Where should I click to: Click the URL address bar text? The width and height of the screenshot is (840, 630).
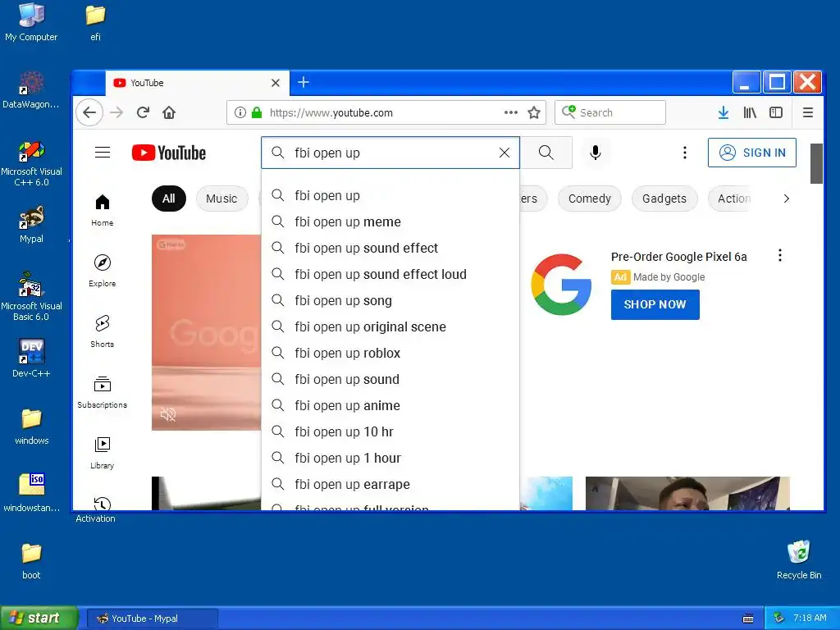(x=331, y=112)
